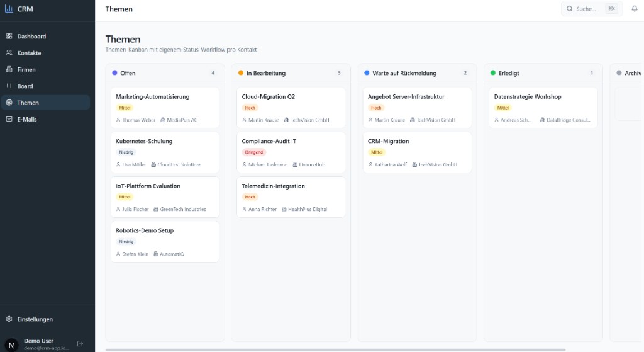Screen dimensions: 644x352
Task: Click the Einstellungen gear icon
Action: [9, 319]
